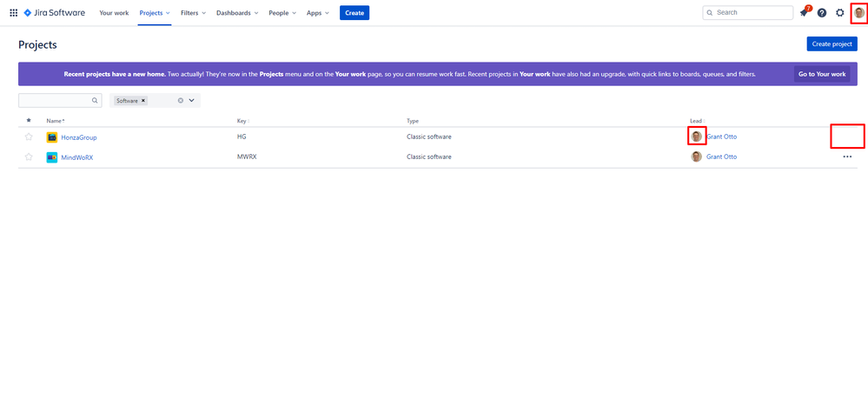Expand the Dashboards menu
868x420 pixels.
click(237, 13)
